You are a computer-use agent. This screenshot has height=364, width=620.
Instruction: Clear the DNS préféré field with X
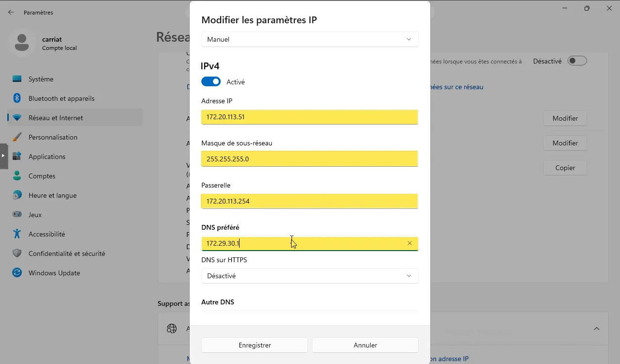(409, 243)
